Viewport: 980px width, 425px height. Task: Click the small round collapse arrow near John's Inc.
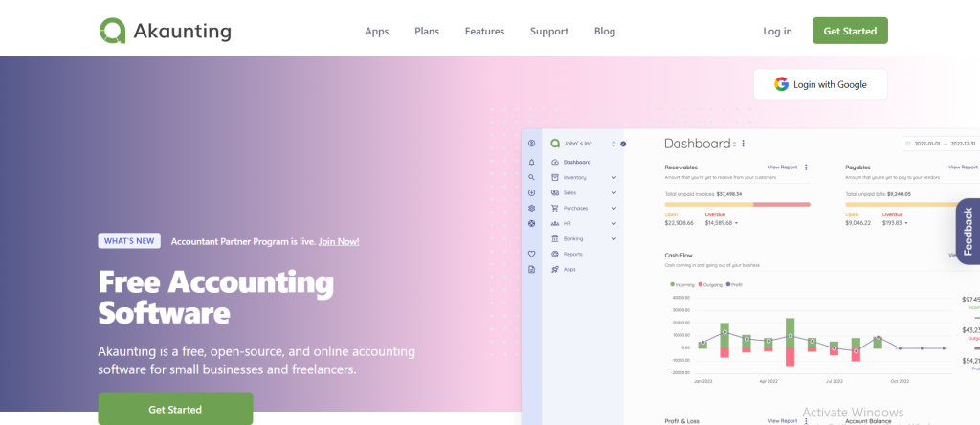623,144
